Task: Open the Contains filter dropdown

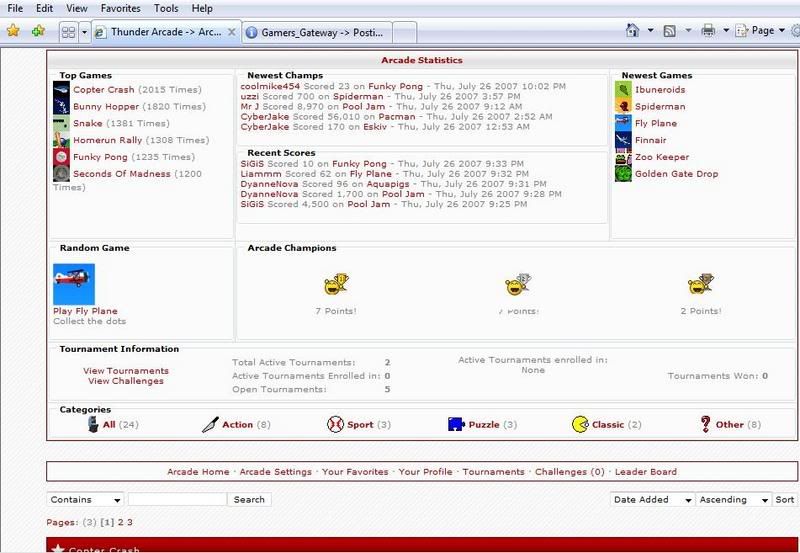Action: [x=85, y=499]
